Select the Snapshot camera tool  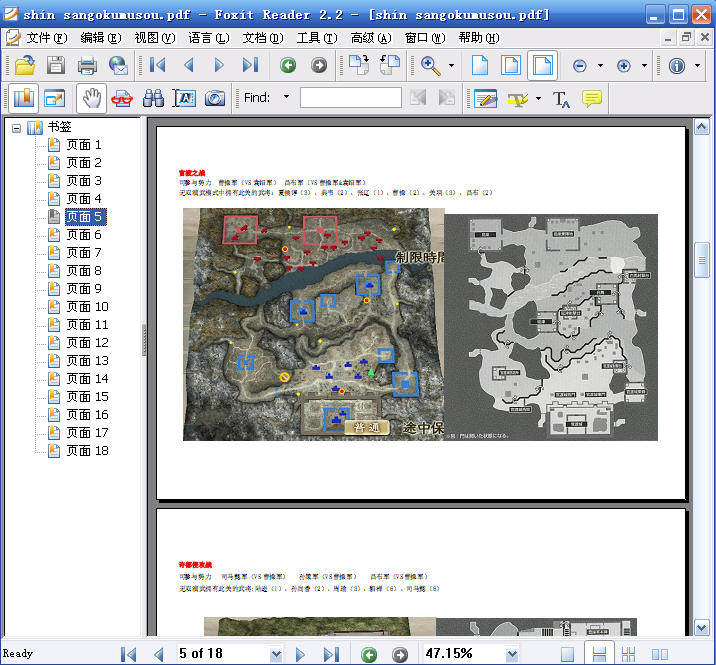pyautogui.click(x=215, y=98)
